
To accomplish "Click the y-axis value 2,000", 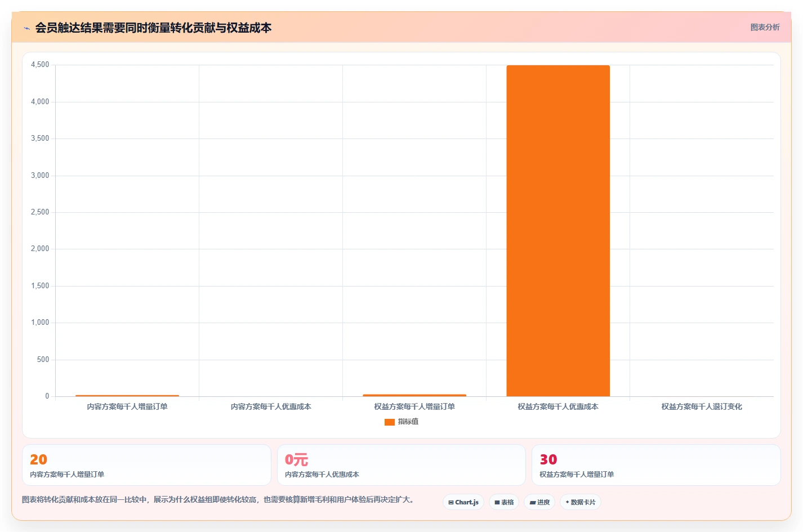I will click(40, 249).
